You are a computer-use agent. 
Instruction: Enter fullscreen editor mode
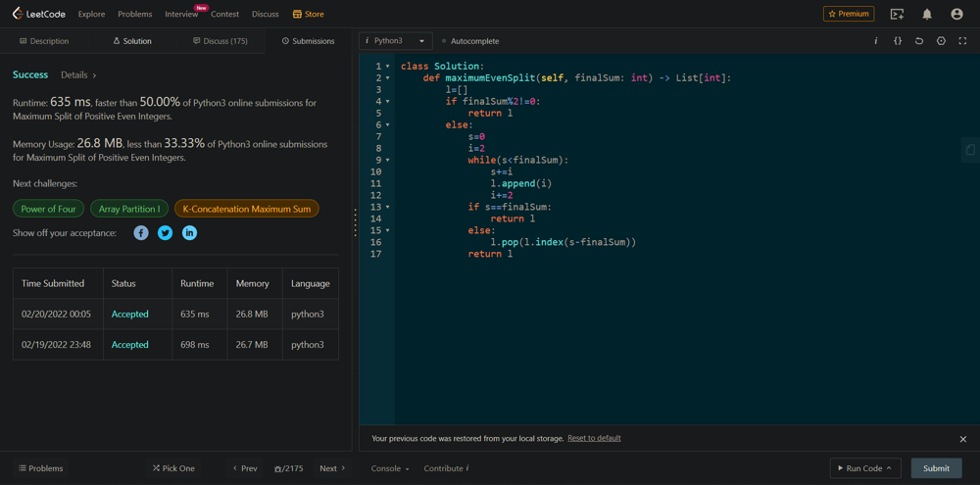pos(962,41)
